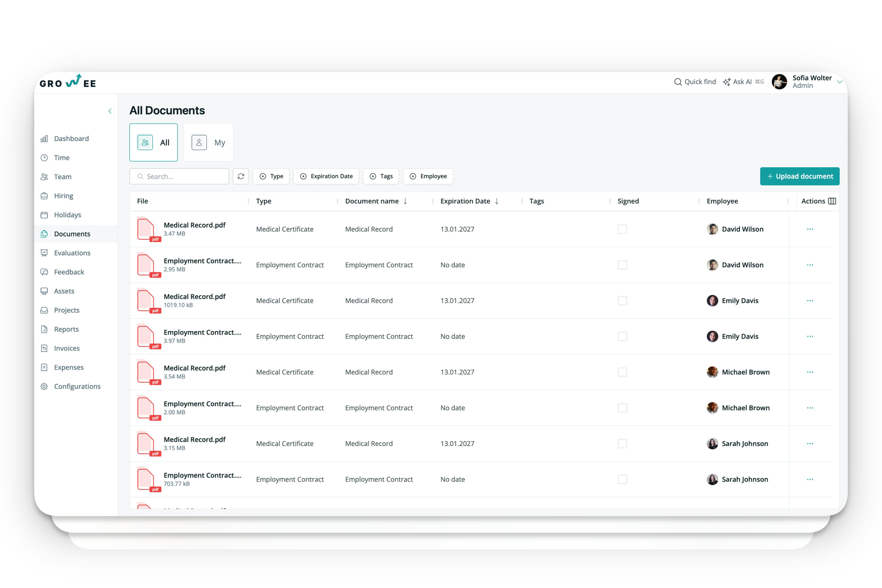Viewport: 882px width, 588px height.
Task: Open the Holidays calendar icon
Action: tap(44, 215)
